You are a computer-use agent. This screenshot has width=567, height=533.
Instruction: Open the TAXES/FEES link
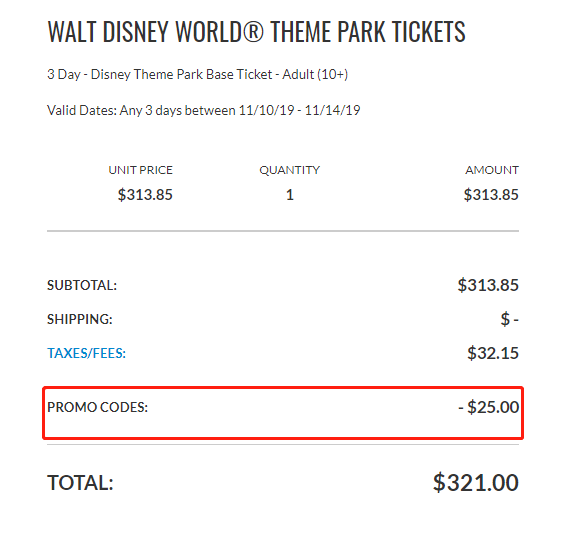(x=86, y=353)
